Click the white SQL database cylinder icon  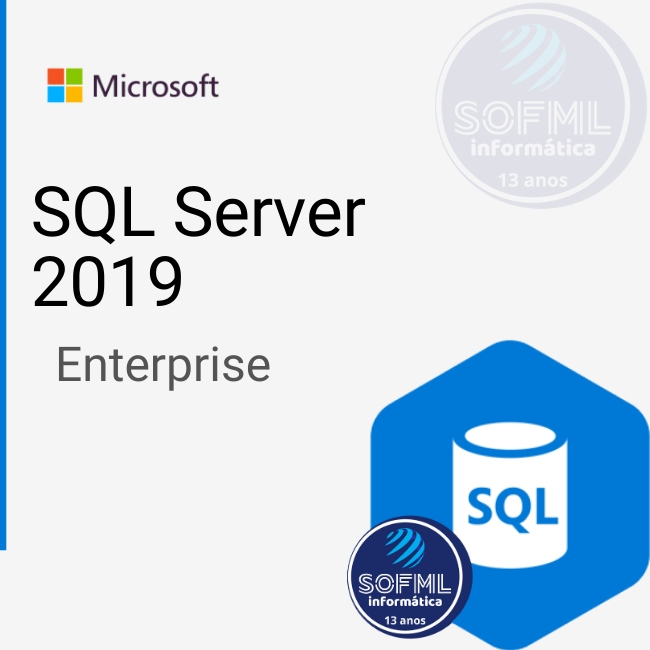[x=510, y=495]
